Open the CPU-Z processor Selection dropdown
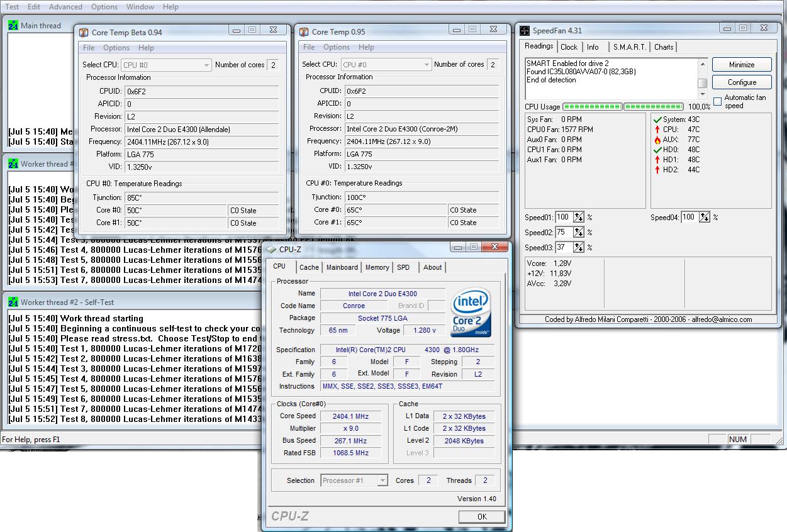 [354, 480]
